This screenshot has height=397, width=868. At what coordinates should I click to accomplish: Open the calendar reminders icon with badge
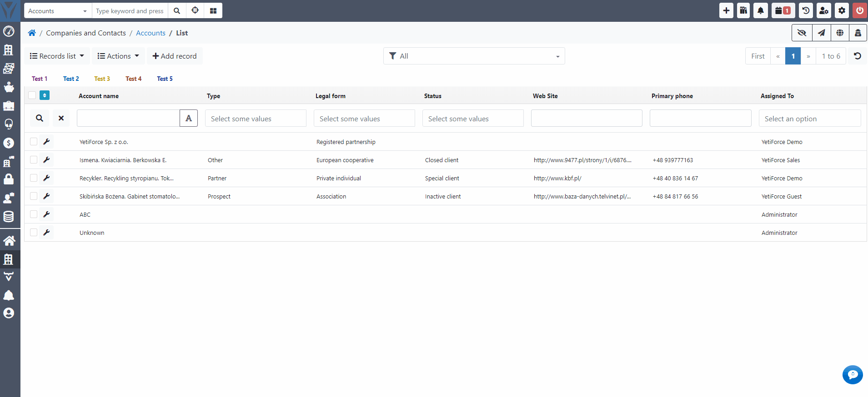tap(783, 10)
